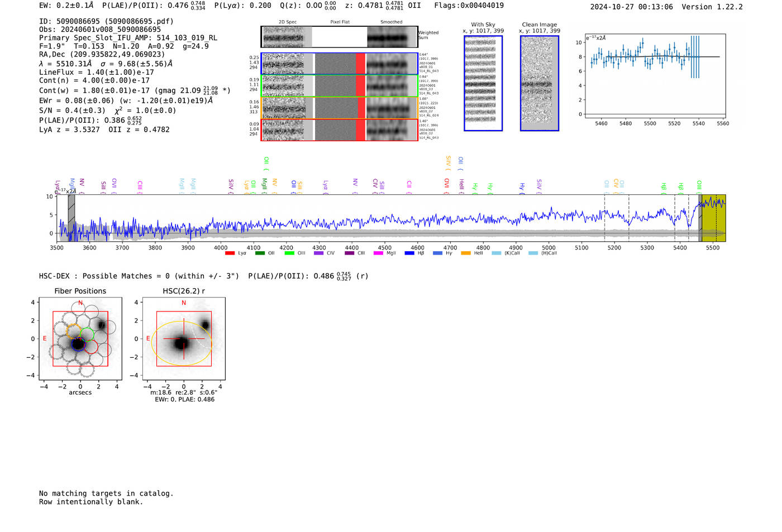This screenshot has height=532, width=782.
Task: Click the RA,Dec coordinates text
Action: pos(102,54)
